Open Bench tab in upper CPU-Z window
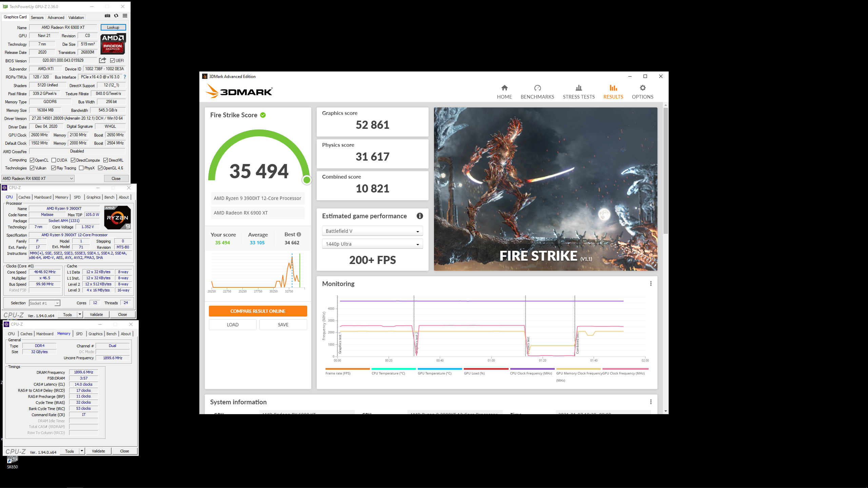Viewport: 868px width, 488px height. pos(109,197)
